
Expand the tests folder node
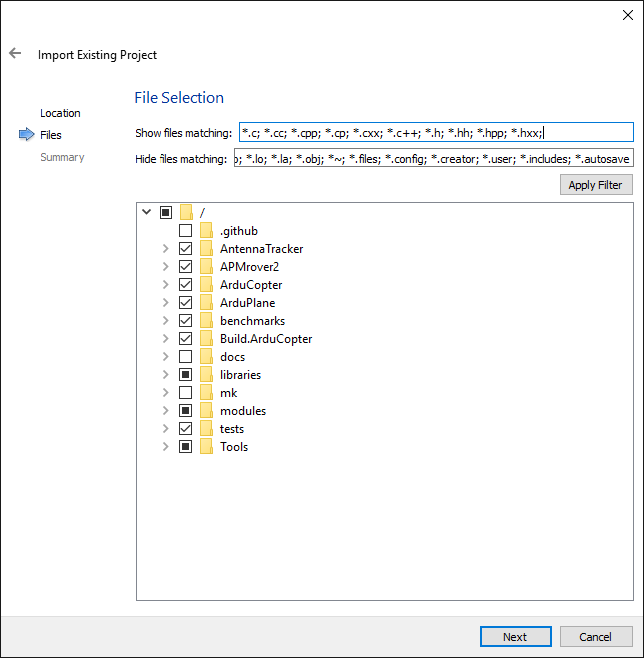(x=166, y=429)
